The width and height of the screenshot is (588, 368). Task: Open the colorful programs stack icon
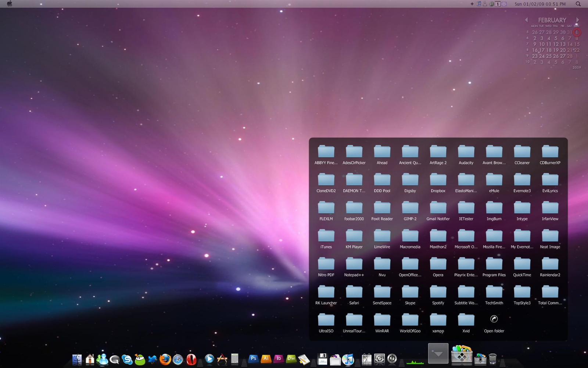[462, 355]
